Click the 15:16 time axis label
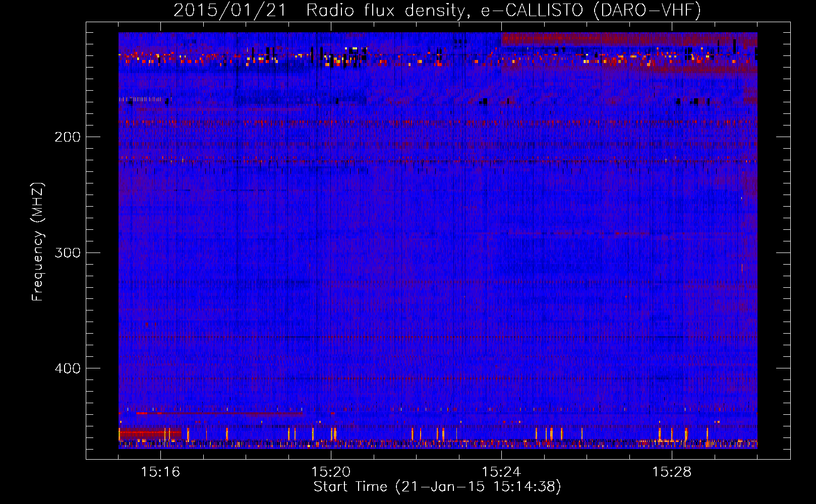The height and width of the screenshot is (504, 816). click(160, 472)
